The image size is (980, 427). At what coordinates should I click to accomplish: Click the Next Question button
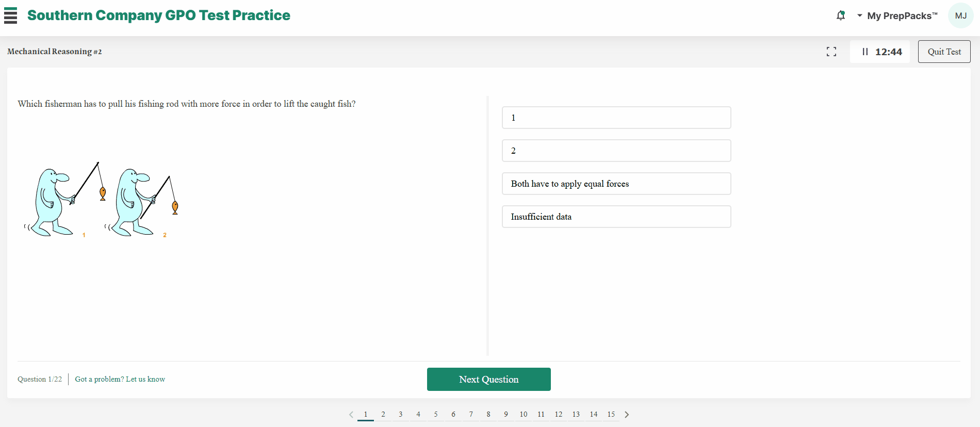(x=489, y=380)
